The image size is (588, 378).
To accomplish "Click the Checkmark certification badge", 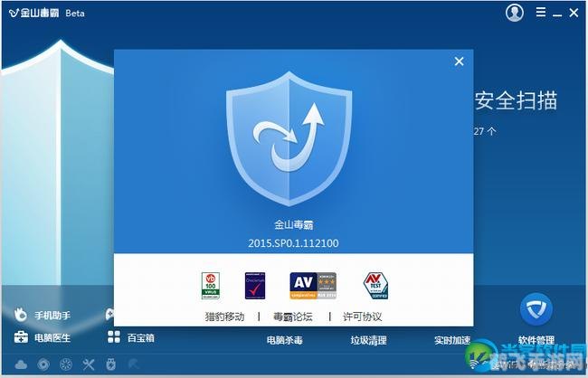I will click(x=255, y=286).
